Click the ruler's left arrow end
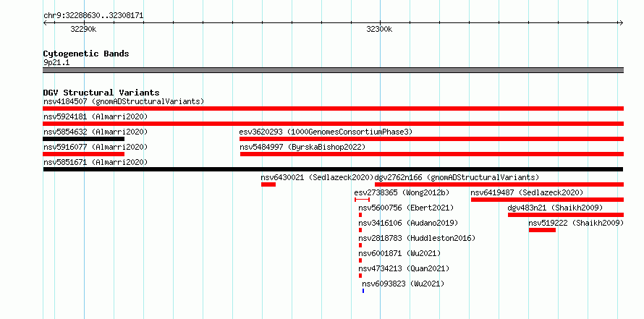 tap(45, 22)
